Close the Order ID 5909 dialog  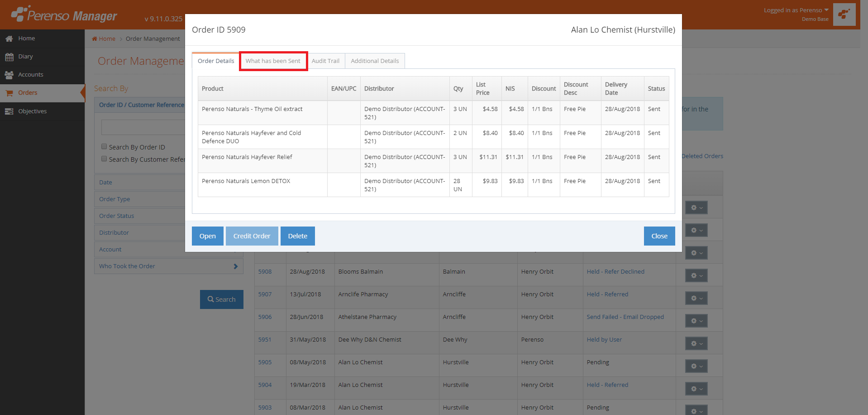point(659,236)
